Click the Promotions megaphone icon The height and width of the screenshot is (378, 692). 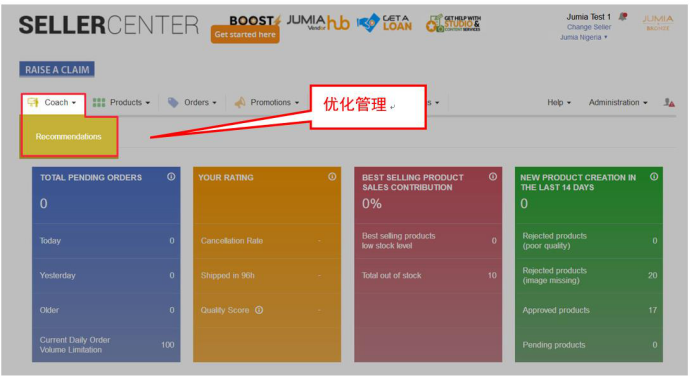[240, 103]
